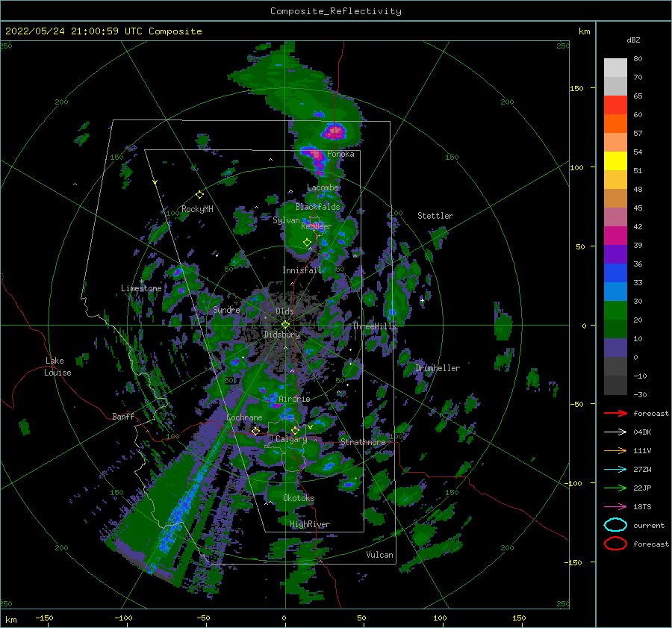
Task: Click the Okotoks town label
Action: (x=299, y=498)
